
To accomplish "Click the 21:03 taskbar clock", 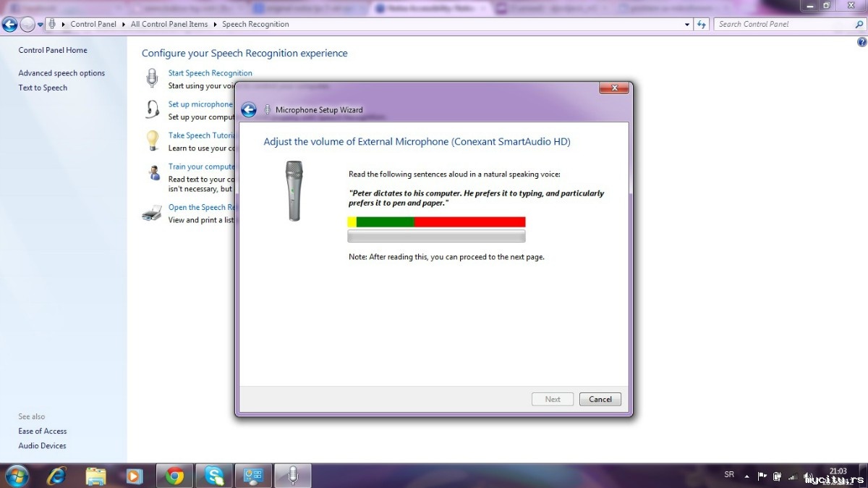I will click(x=838, y=471).
